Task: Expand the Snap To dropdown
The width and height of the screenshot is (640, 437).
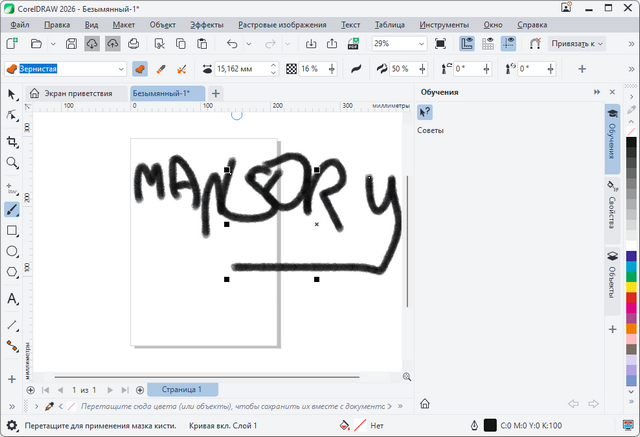Action: click(577, 44)
